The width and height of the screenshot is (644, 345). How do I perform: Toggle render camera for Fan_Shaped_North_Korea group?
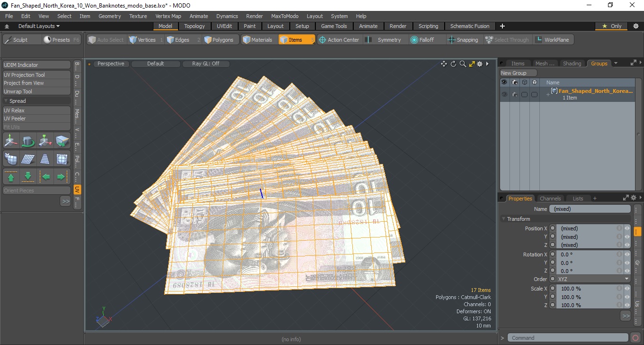[514, 94]
